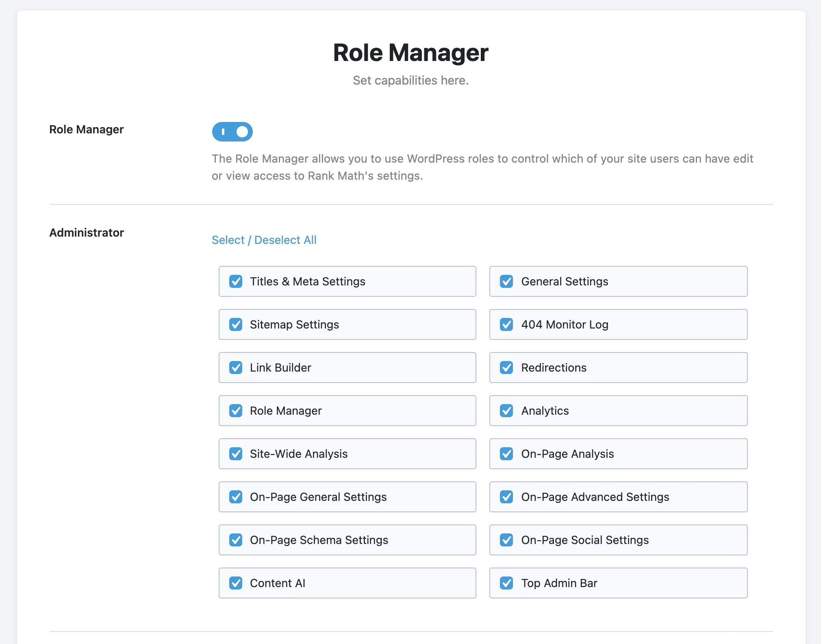Disable the On-Page General Settings checkbox
821x644 pixels.
click(236, 497)
